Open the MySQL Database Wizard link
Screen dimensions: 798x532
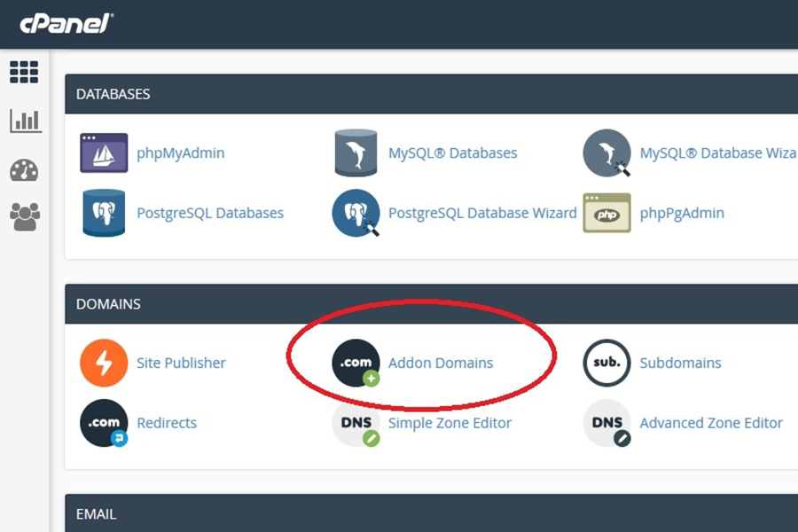tap(717, 153)
